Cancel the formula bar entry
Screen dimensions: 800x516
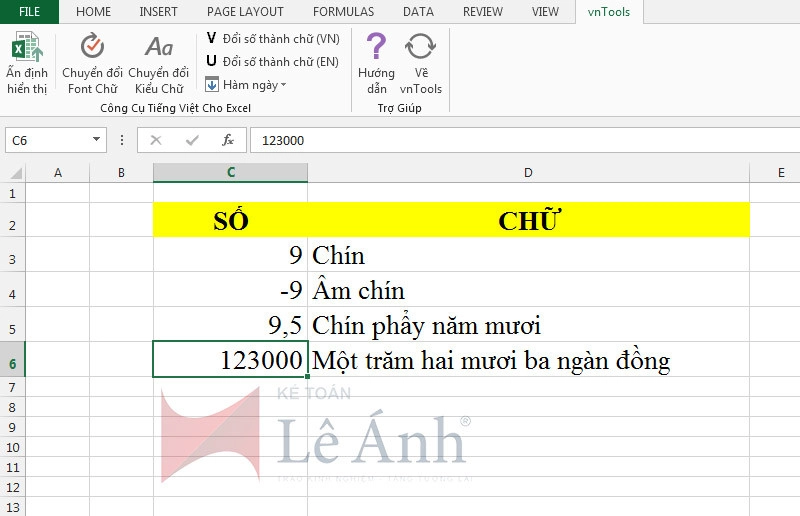tap(156, 140)
